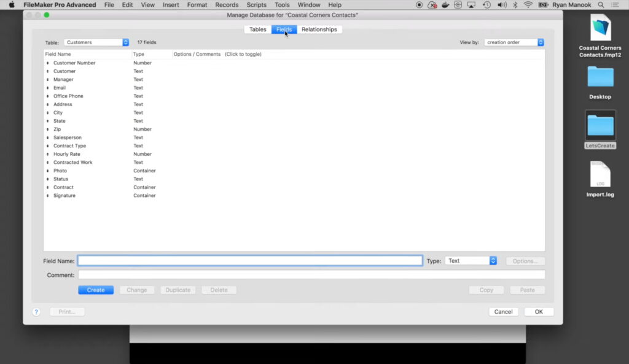This screenshot has width=629, height=364.
Task: Open the field Type dropdown set to Text
Action: [x=471, y=261]
